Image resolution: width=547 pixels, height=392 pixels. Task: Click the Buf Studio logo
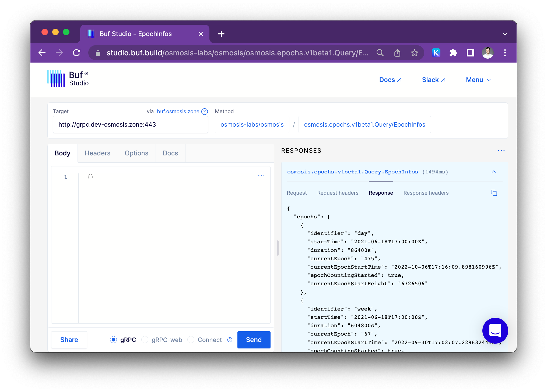point(68,79)
